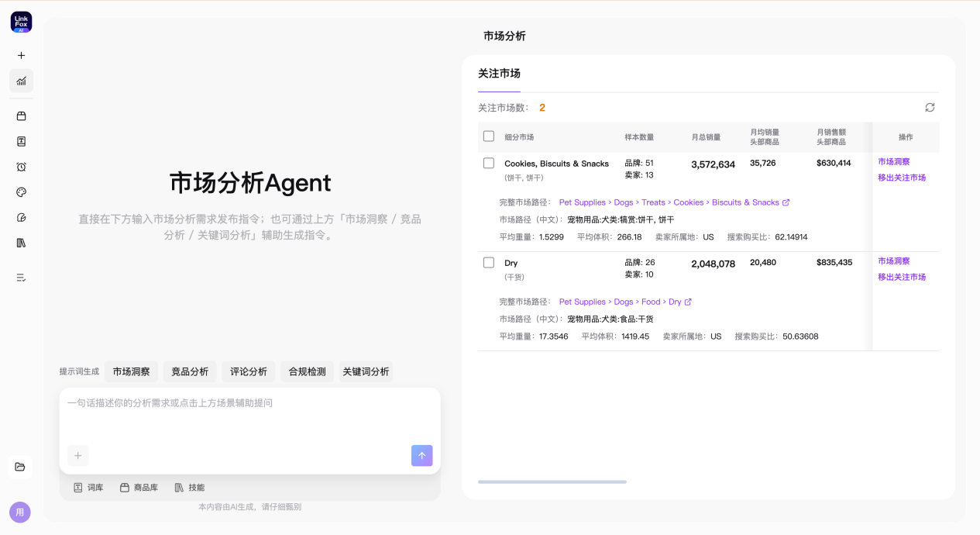Open the word library book icon in sidebar
The width and height of the screenshot is (980, 535).
21,141
